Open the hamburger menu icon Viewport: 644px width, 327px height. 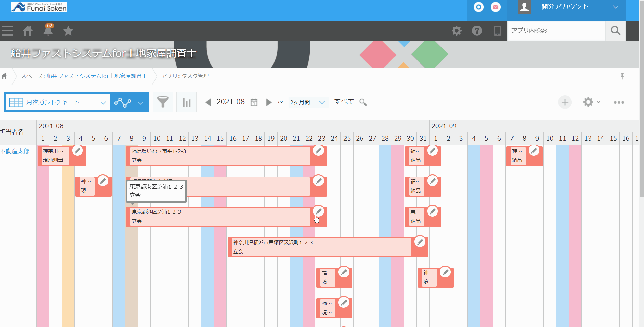click(7, 31)
